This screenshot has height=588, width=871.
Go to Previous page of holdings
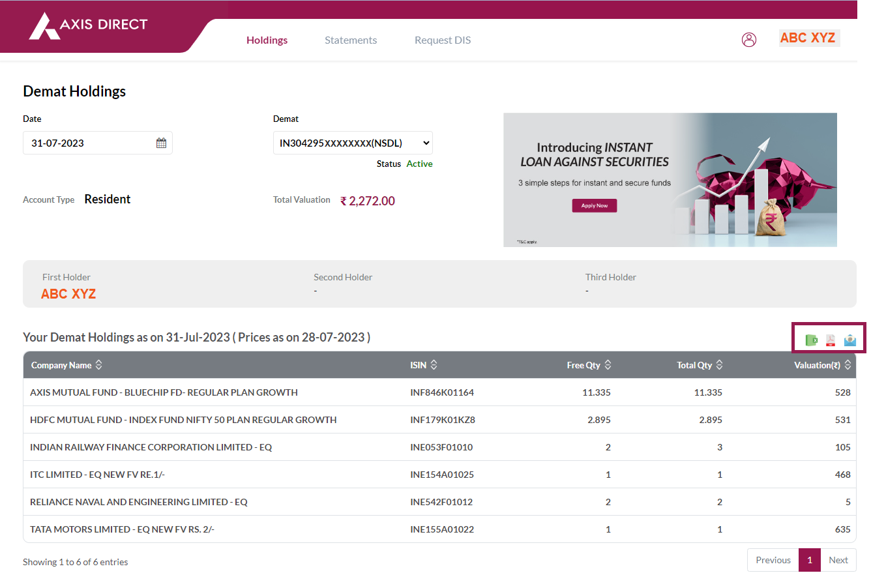[x=773, y=560]
